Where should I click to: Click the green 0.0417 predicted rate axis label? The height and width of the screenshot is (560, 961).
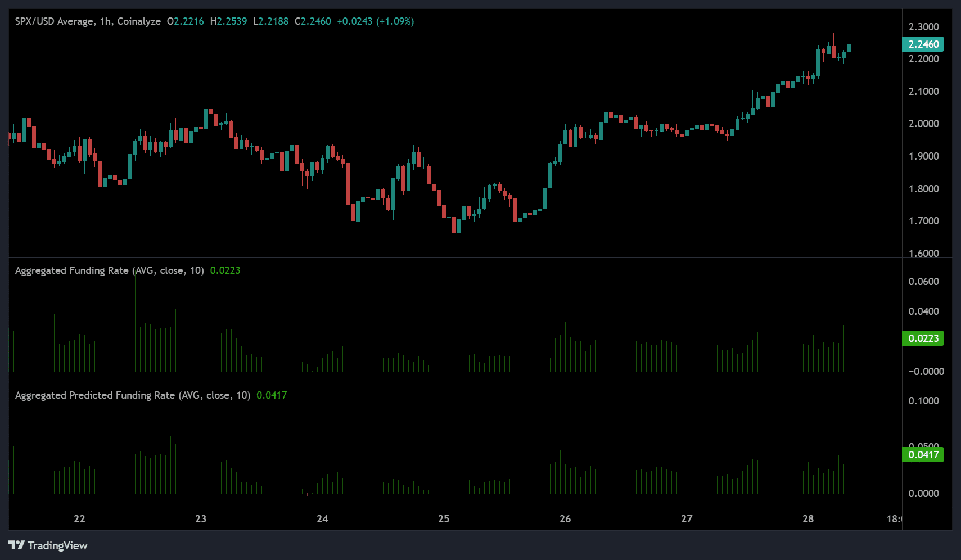923,455
